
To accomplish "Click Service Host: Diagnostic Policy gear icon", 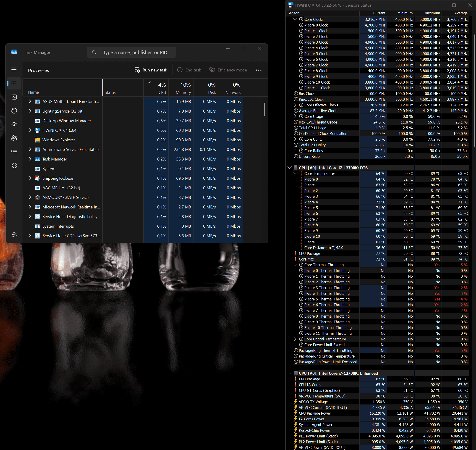I will coord(37,217).
